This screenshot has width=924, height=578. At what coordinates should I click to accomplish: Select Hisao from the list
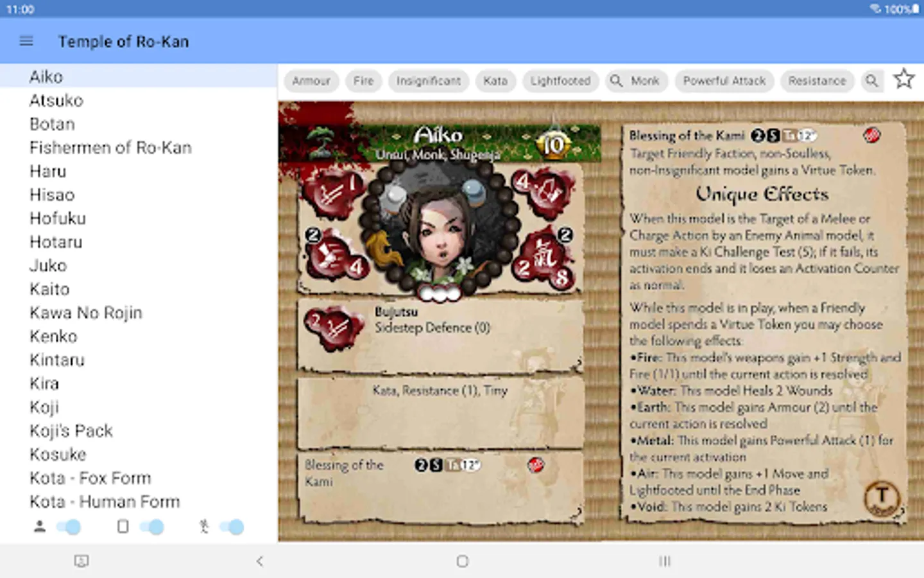pyautogui.click(x=139, y=195)
